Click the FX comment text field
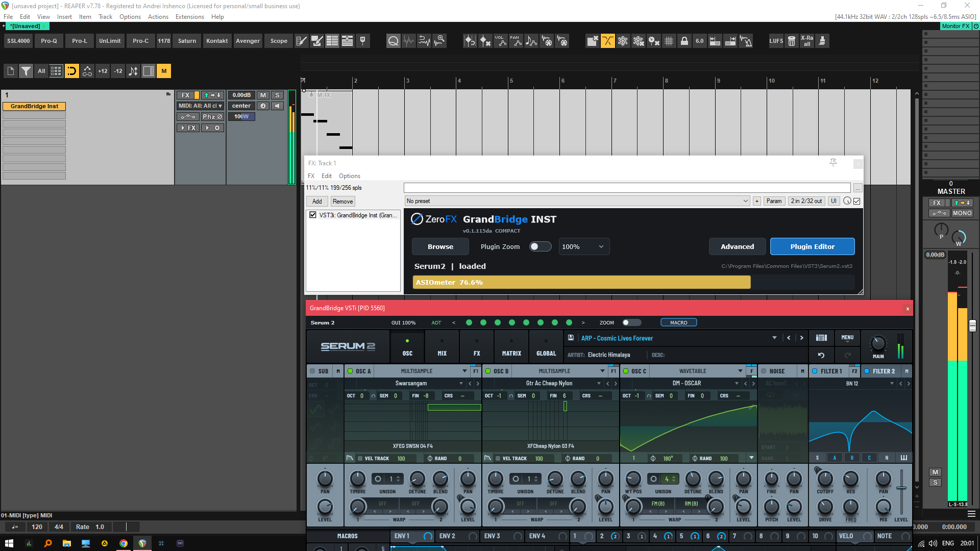 pyautogui.click(x=627, y=188)
